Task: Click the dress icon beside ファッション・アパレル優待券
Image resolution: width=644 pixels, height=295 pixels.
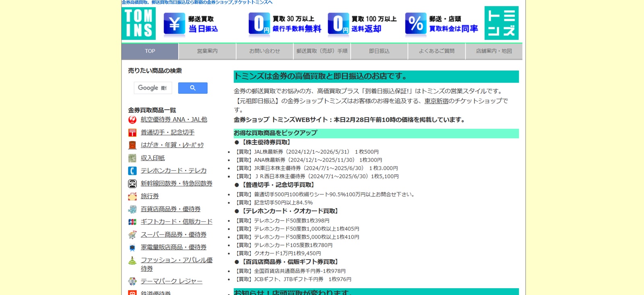Action: pyautogui.click(x=132, y=260)
